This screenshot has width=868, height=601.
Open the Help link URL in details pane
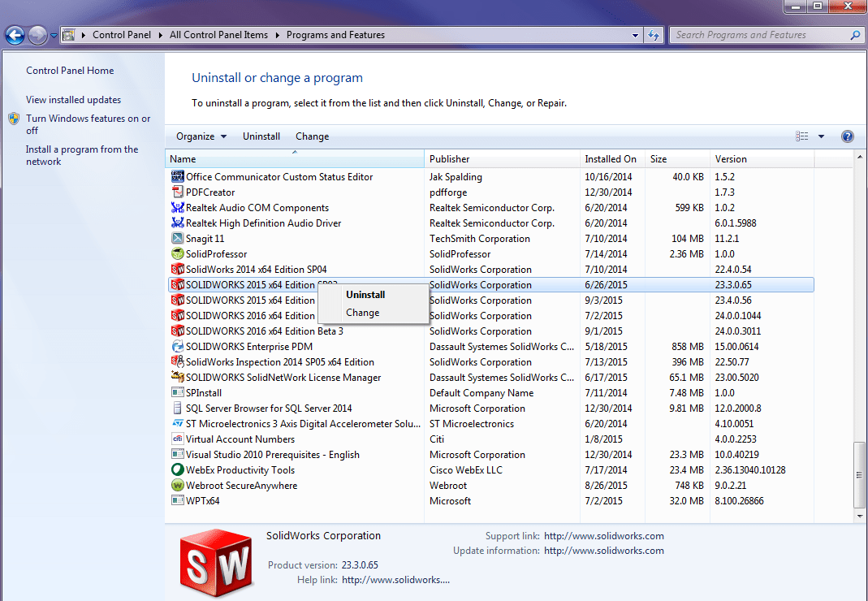coord(395,580)
